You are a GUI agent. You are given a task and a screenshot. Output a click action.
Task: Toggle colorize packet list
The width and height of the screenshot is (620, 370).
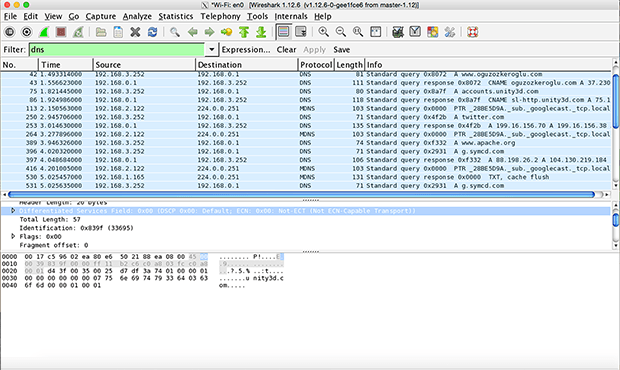[x=284, y=32]
